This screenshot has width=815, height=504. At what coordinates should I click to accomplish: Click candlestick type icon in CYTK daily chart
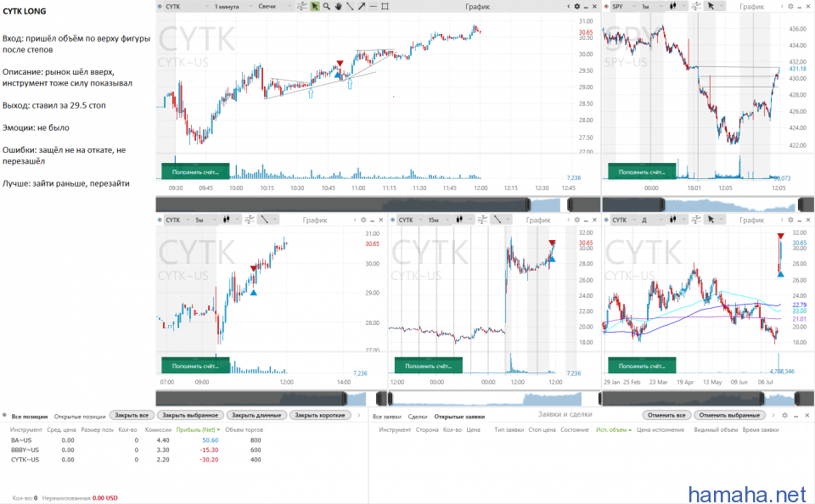click(673, 220)
